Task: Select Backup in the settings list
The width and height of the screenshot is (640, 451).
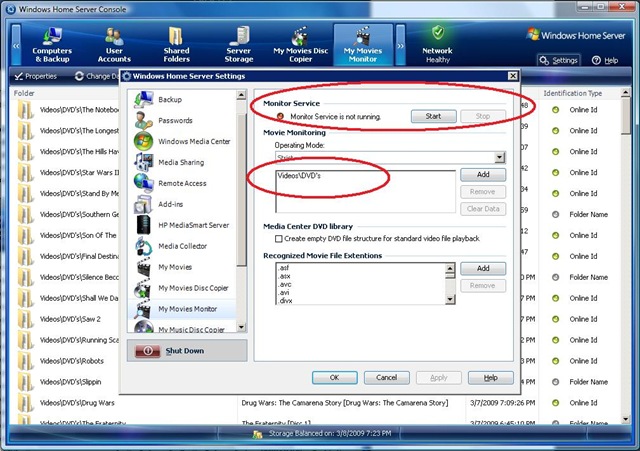Action: coord(182,100)
